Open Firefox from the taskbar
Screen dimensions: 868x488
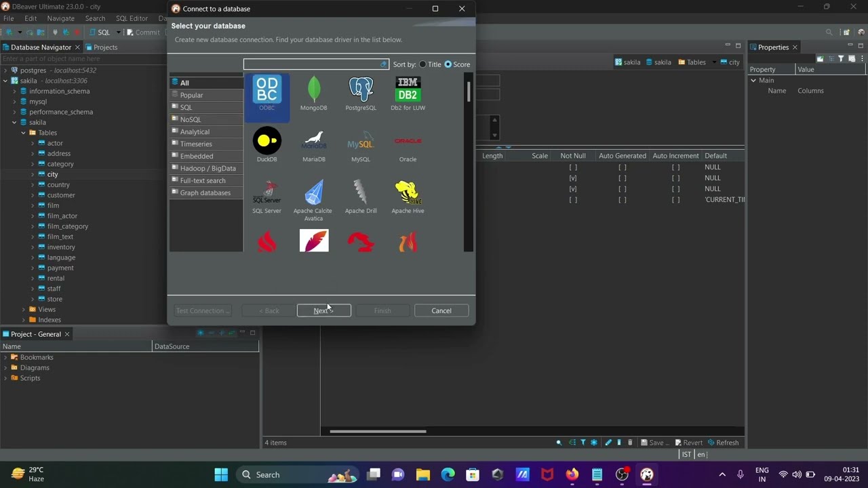coord(572,474)
